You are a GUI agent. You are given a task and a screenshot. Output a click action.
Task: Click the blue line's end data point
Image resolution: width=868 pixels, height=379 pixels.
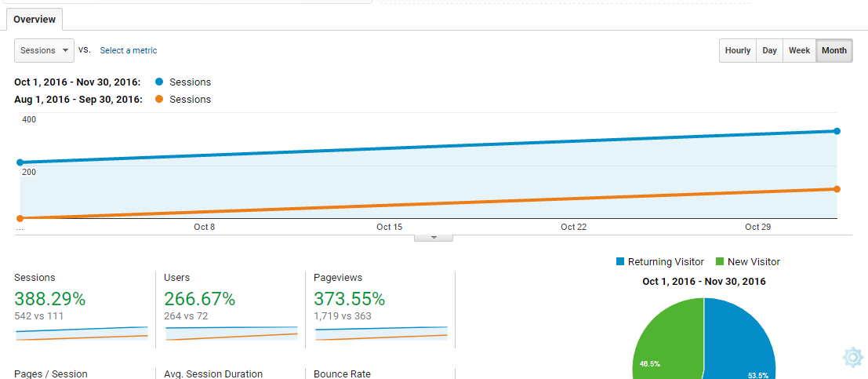click(837, 131)
